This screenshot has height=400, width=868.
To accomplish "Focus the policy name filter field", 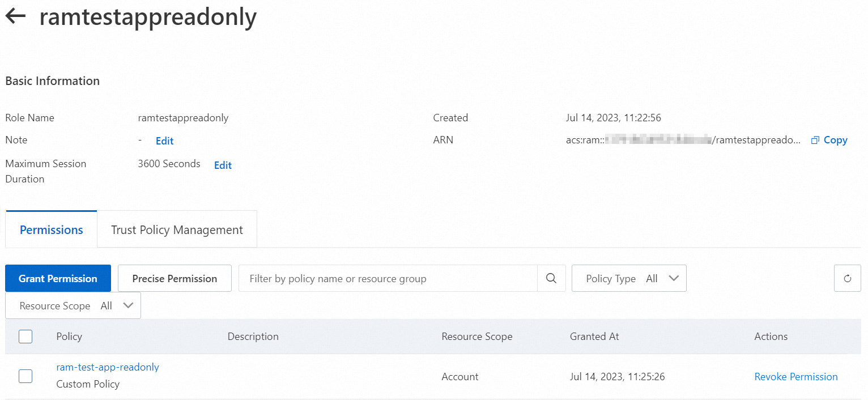I will tap(388, 278).
